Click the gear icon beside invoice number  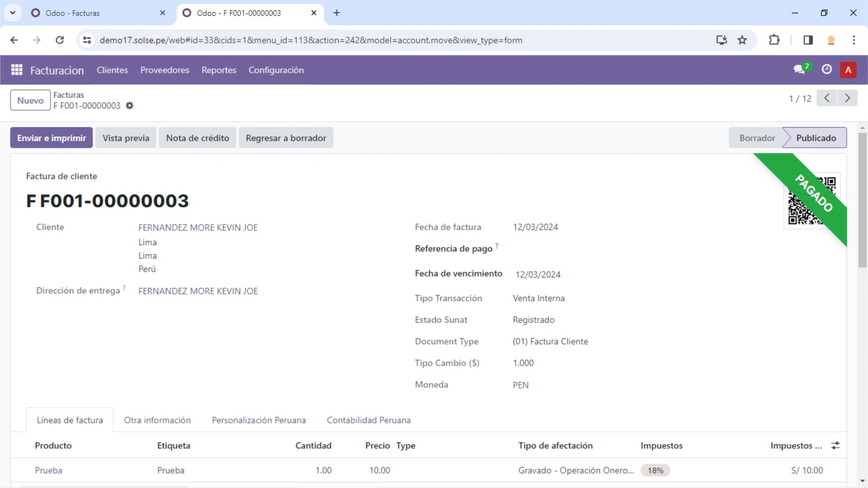[130, 106]
